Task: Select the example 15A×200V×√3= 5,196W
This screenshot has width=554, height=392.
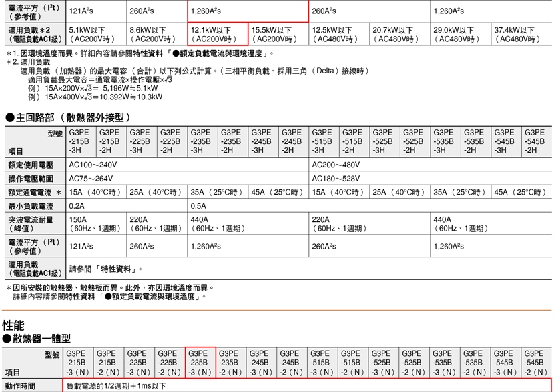Action: click(x=93, y=88)
